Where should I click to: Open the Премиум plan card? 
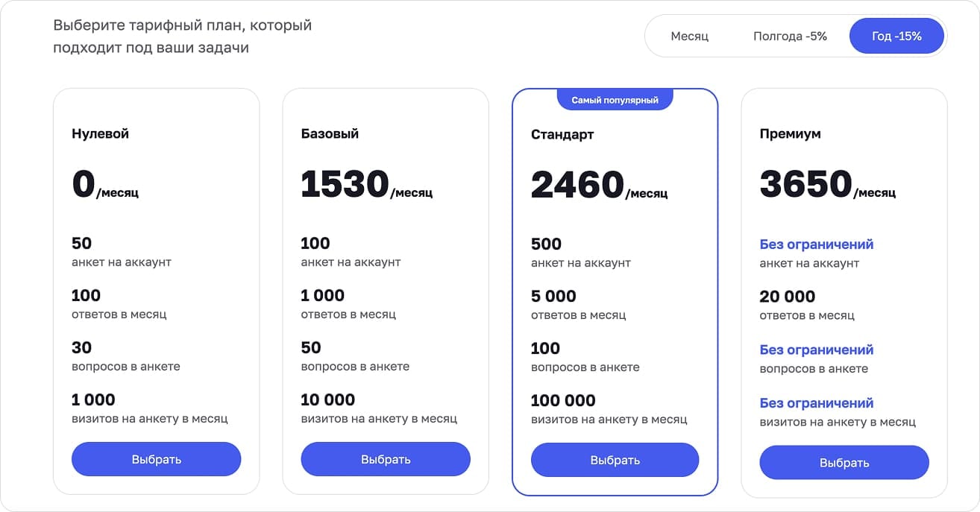[844, 294]
